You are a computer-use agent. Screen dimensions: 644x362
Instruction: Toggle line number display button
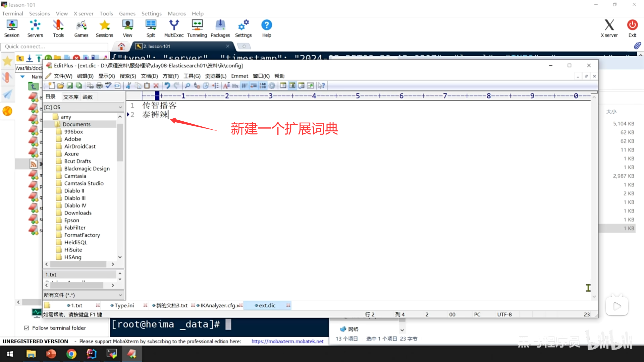pos(263,85)
